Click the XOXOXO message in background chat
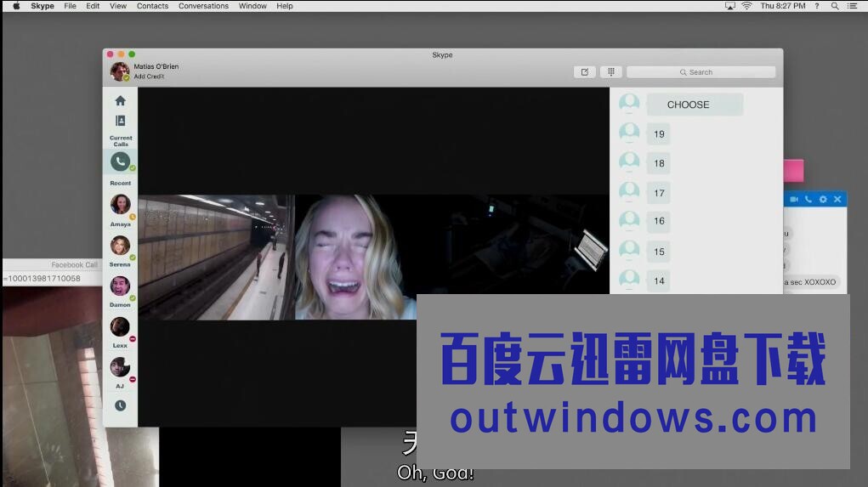Viewport: 868px width, 487px height. [x=810, y=281]
